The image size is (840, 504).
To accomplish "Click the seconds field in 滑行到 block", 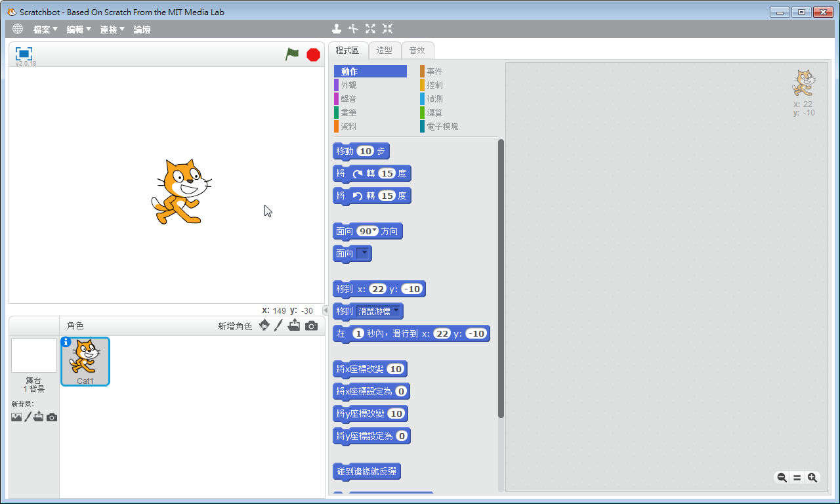I will [x=358, y=334].
